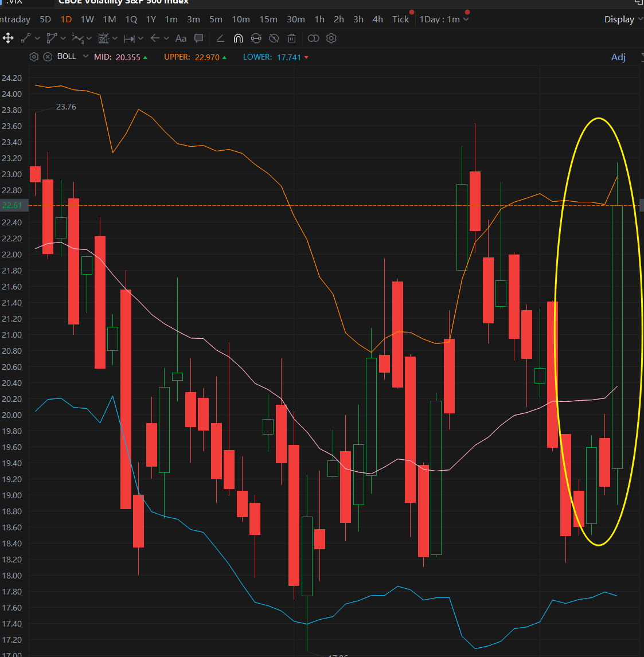Expand the arrow tool dropdown
This screenshot has width=644, height=657.
[x=166, y=38]
